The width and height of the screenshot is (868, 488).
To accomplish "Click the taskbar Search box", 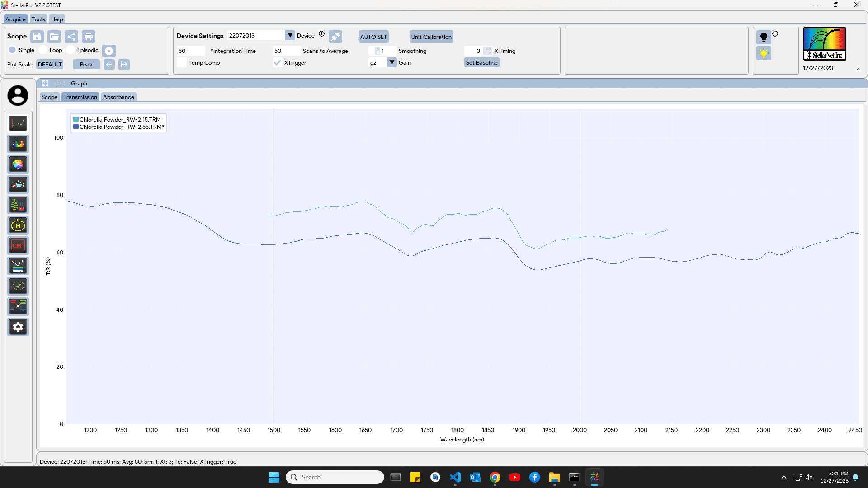I will tap(335, 477).
